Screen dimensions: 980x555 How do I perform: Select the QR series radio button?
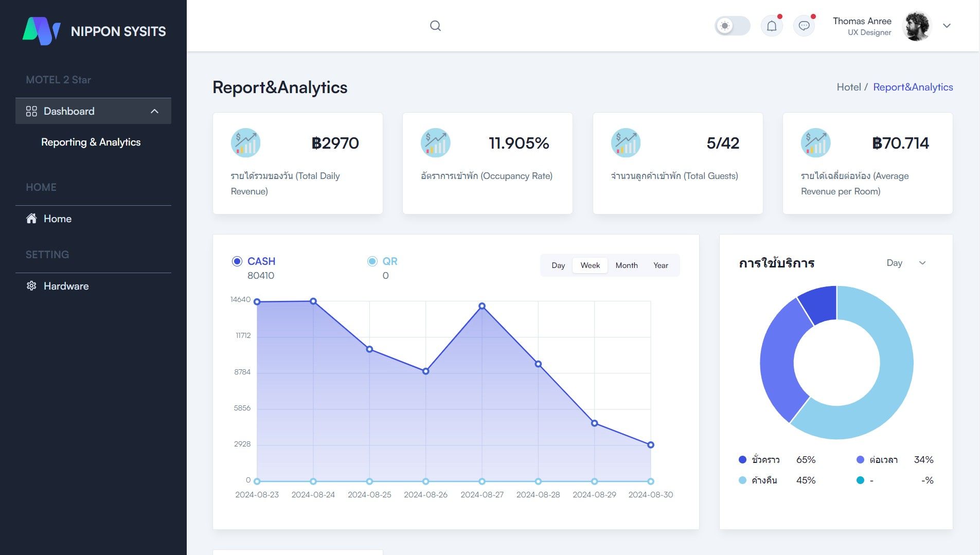point(372,261)
